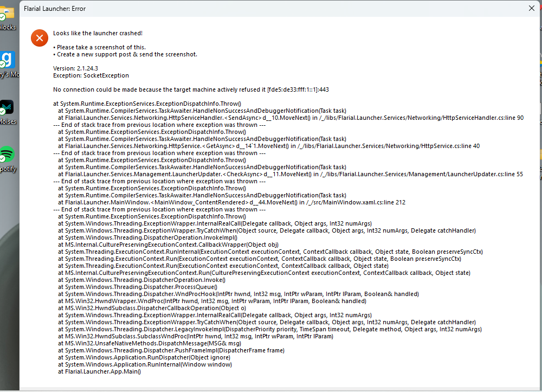The image size is (542, 392).
Task: Click "Please take a screenshot of this." line
Action: [100, 47]
